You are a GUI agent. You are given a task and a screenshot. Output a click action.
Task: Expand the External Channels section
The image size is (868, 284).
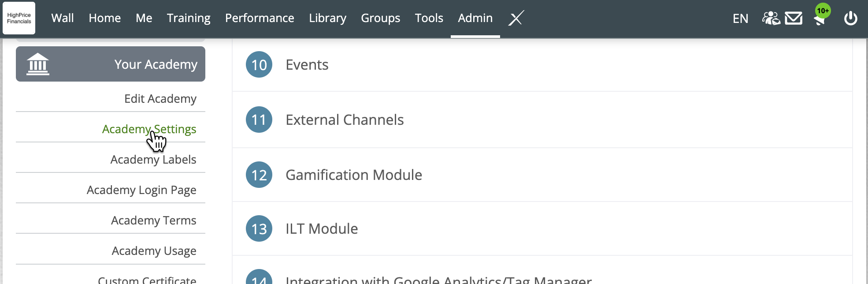(542, 120)
